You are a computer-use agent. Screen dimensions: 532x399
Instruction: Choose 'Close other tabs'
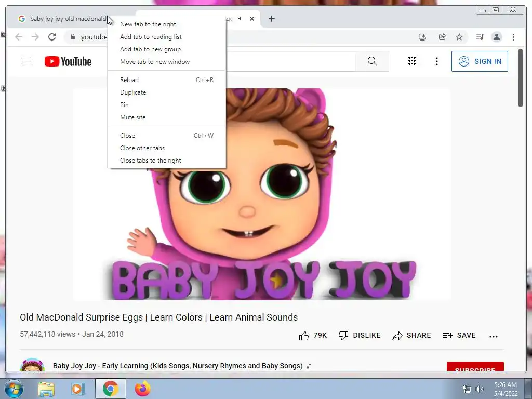[167, 148]
